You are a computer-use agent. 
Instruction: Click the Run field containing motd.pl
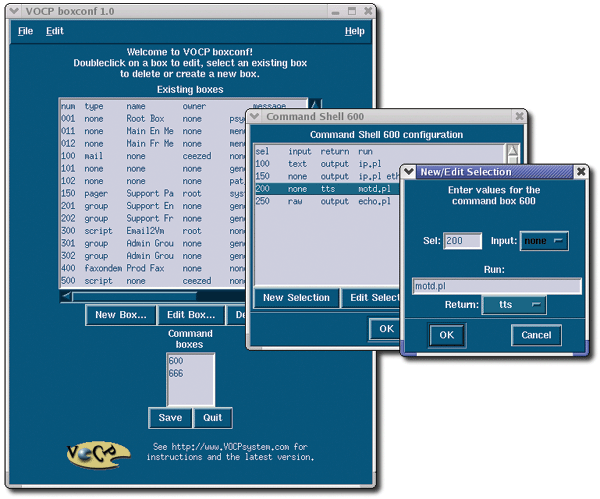496,286
